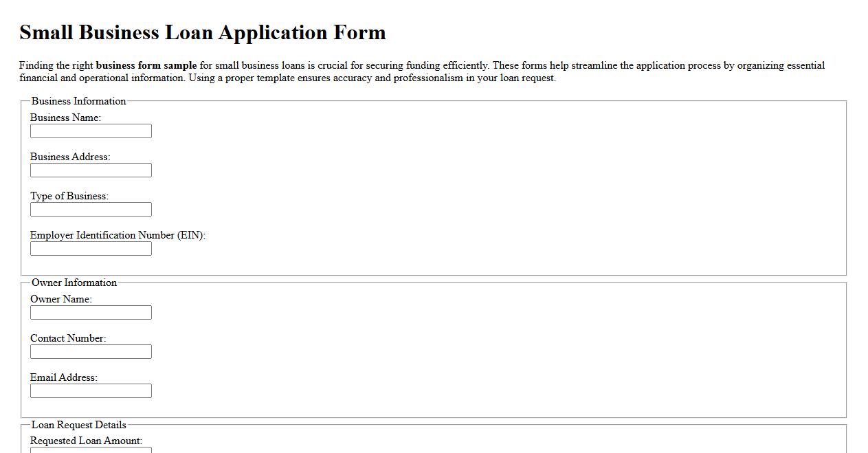Click the Type of Business input field

tap(90, 209)
